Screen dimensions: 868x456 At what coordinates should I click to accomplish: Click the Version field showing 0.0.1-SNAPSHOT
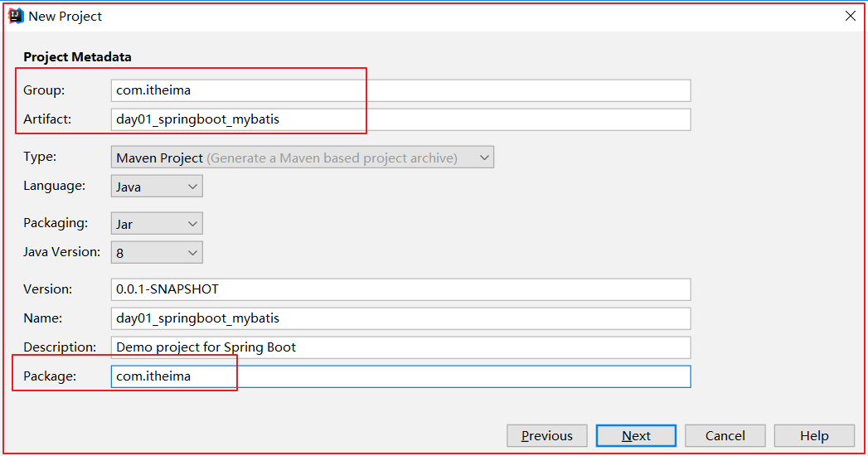click(x=400, y=289)
